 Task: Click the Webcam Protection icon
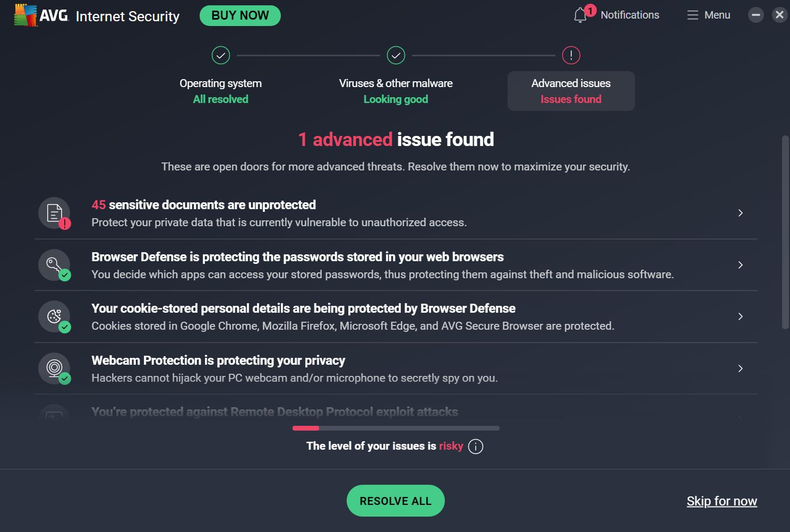[x=55, y=368]
